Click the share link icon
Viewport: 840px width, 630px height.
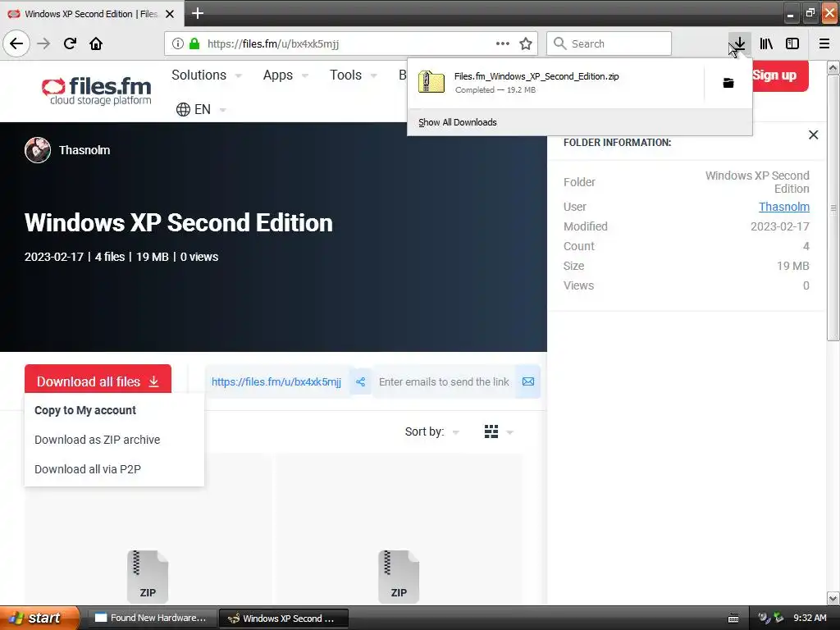pos(361,381)
